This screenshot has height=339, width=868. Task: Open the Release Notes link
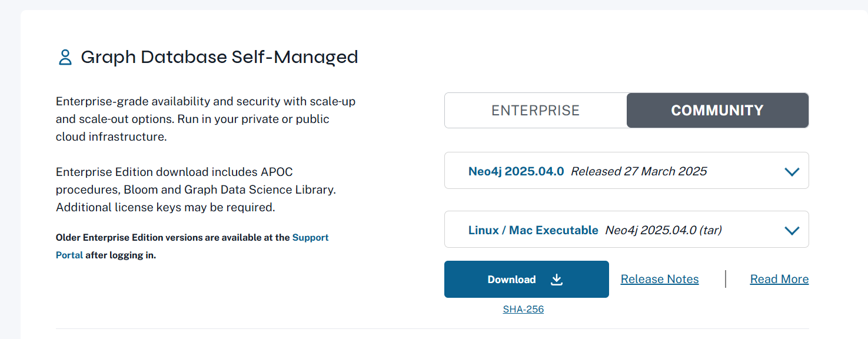coord(660,280)
